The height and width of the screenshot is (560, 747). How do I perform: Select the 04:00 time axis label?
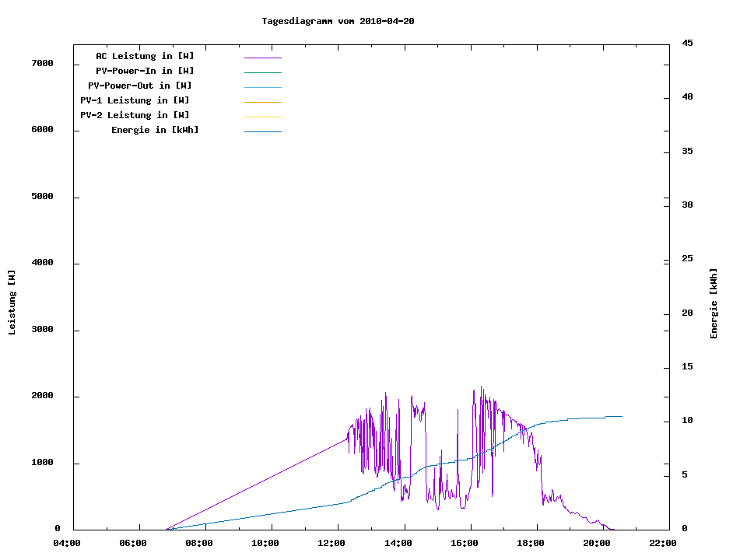click(x=67, y=543)
